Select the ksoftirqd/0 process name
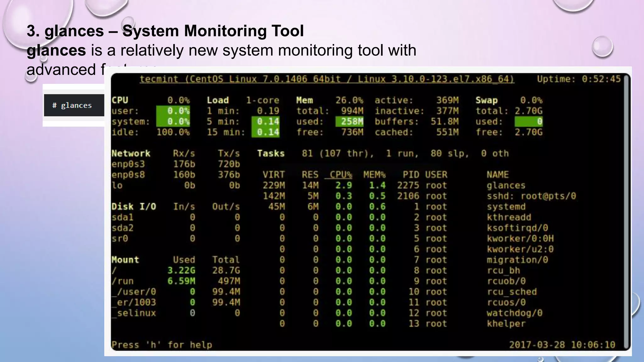 517,228
